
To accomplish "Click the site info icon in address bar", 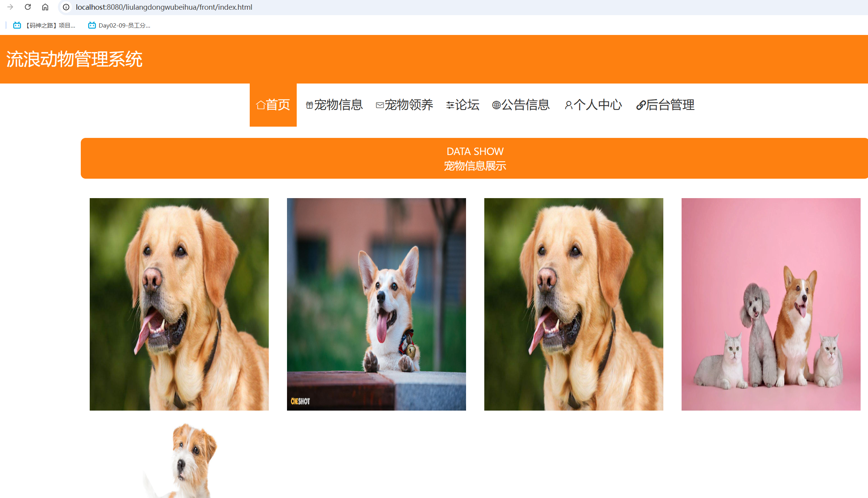I will pyautogui.click(x=66, y=7).
